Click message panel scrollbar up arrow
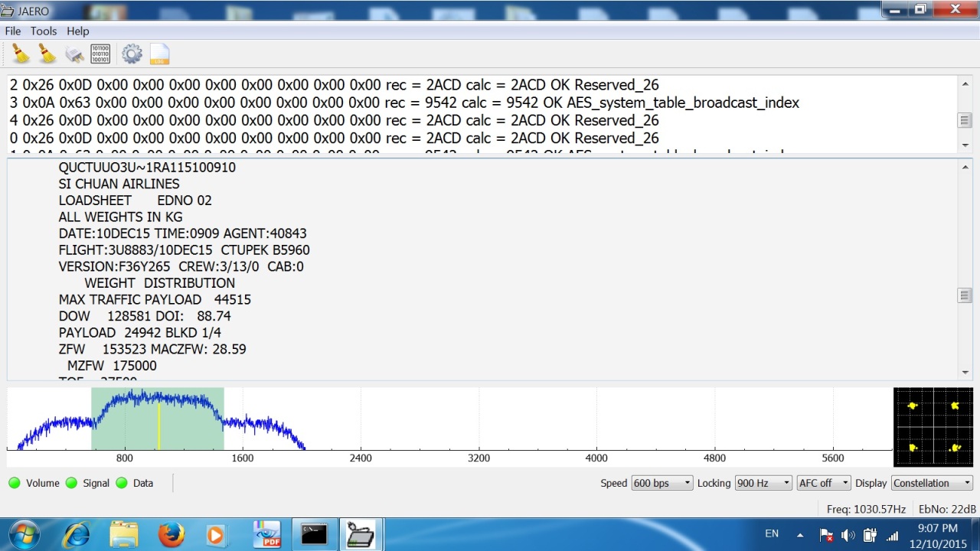 click(965, 167)
